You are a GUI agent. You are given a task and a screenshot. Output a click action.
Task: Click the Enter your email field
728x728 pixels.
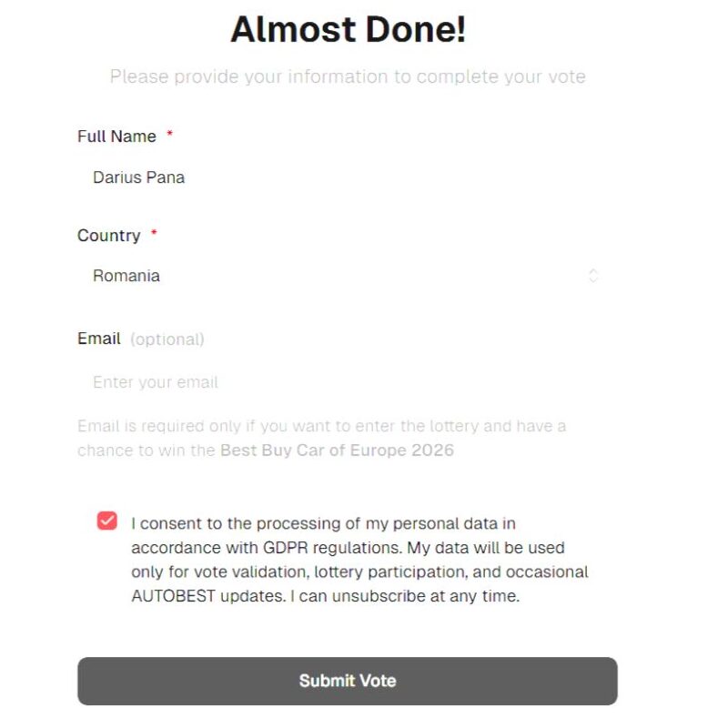click(337, 382)
